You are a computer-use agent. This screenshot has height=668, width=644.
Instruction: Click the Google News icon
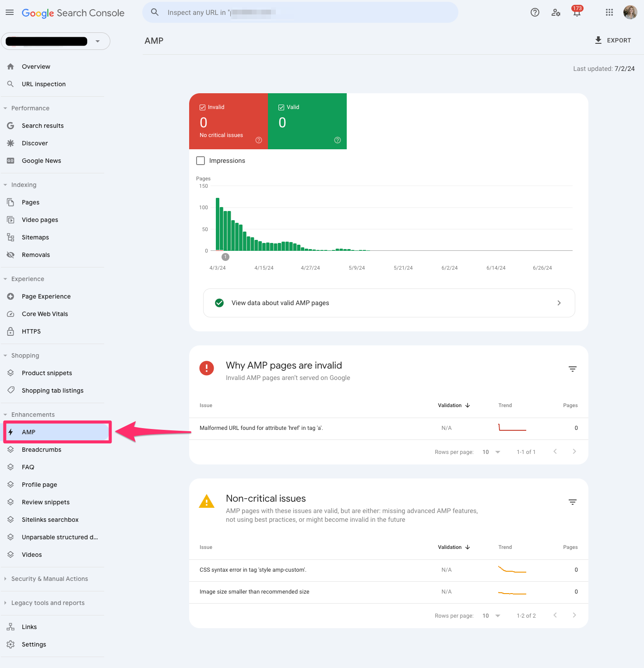coord(11,161)
